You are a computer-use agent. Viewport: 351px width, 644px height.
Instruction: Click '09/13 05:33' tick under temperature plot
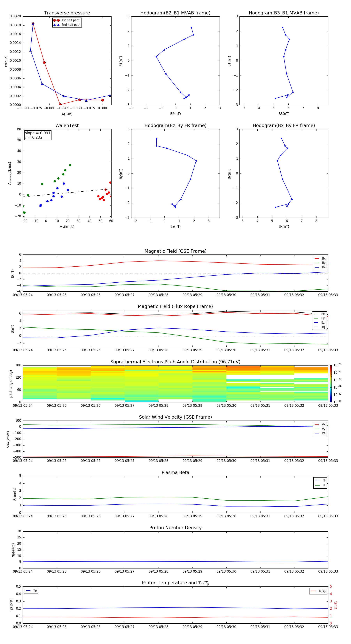328,627
